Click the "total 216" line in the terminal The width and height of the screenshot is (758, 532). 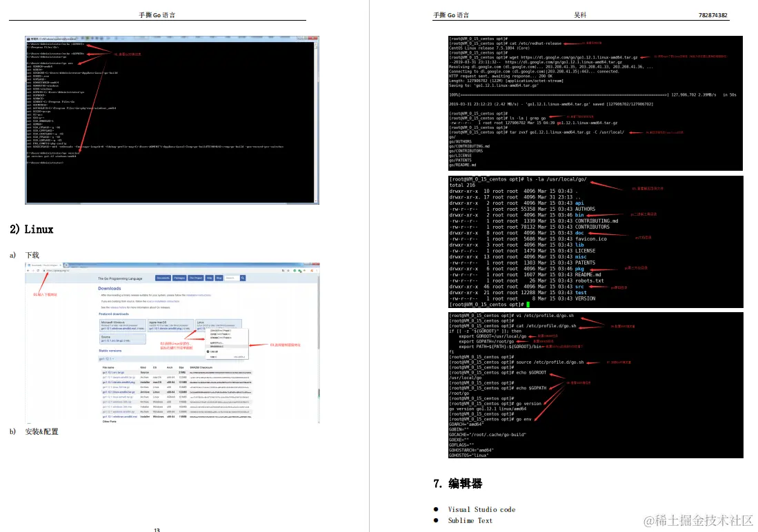coord(463,185)
